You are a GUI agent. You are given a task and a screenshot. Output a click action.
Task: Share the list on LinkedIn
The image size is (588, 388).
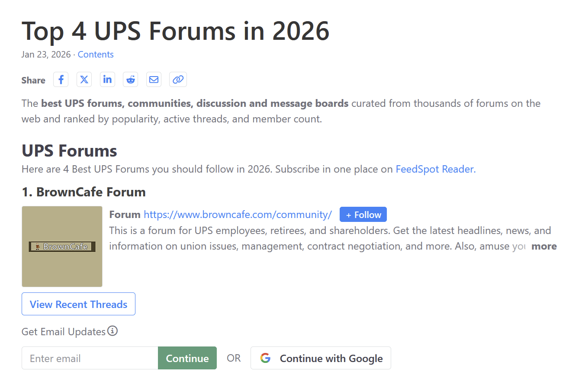pyautogui.click(x=107, y=80)
